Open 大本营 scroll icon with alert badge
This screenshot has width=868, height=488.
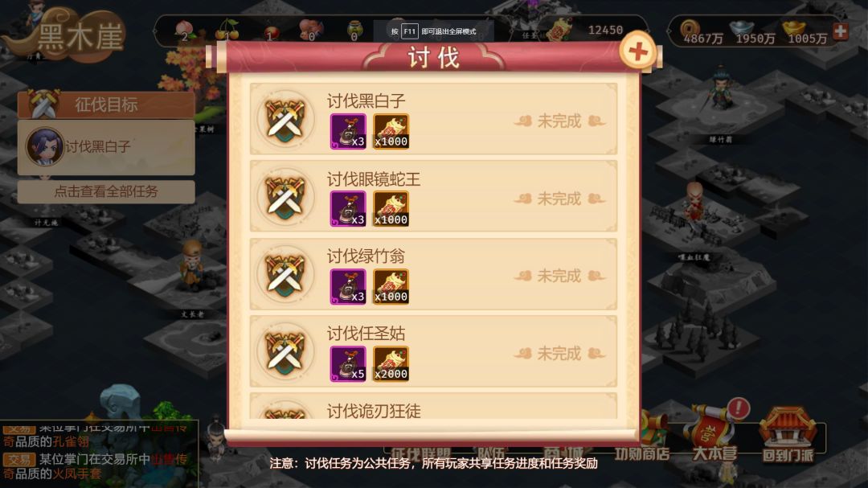(715, 433)
